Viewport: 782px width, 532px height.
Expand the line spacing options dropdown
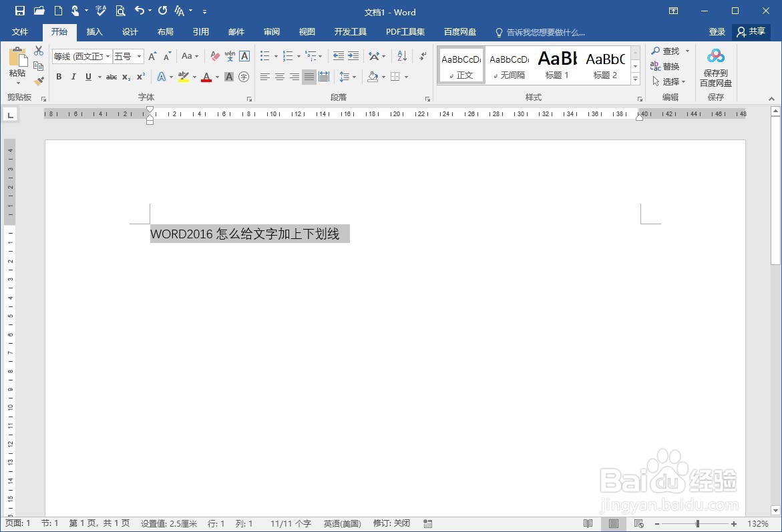pos(353,77)
